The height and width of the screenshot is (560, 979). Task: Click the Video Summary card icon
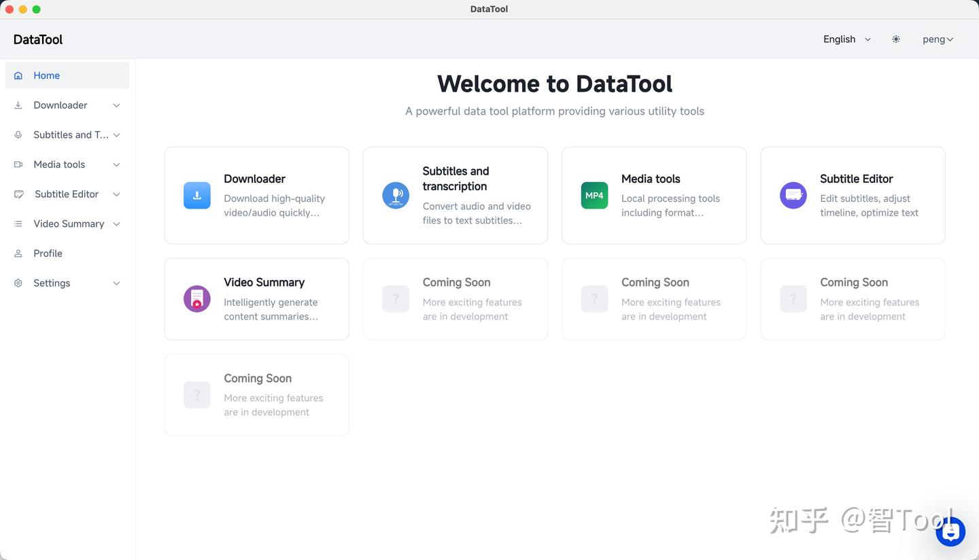tap(197, 299)
